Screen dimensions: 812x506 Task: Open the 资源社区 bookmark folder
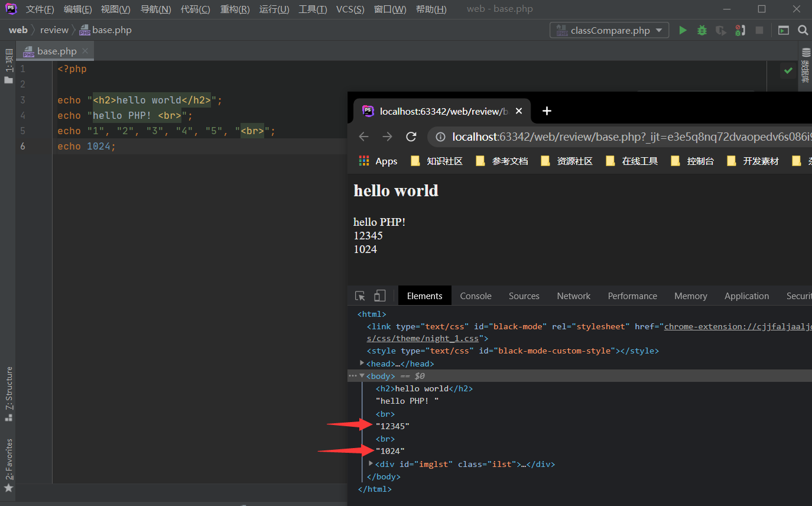(x=566, y=161)
